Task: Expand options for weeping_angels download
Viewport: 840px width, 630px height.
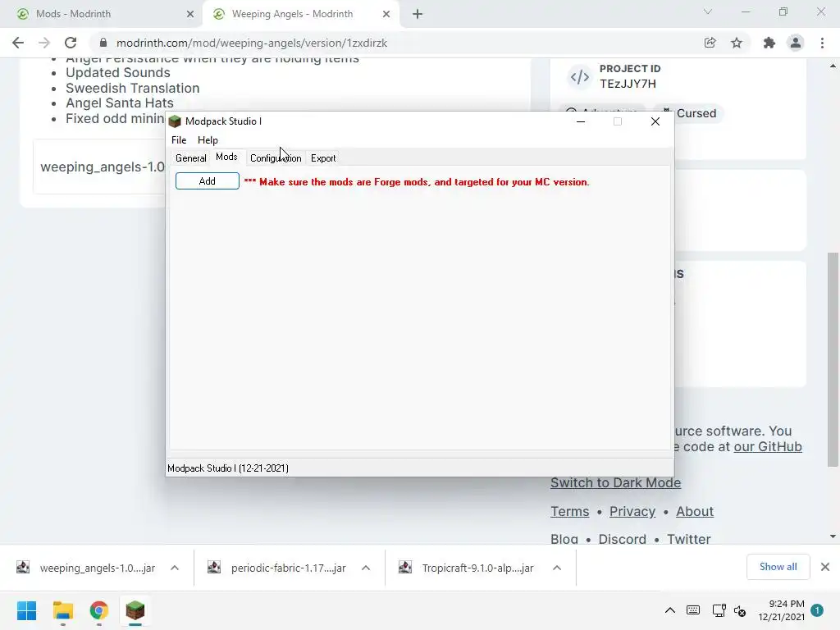Action: (175, 568)
